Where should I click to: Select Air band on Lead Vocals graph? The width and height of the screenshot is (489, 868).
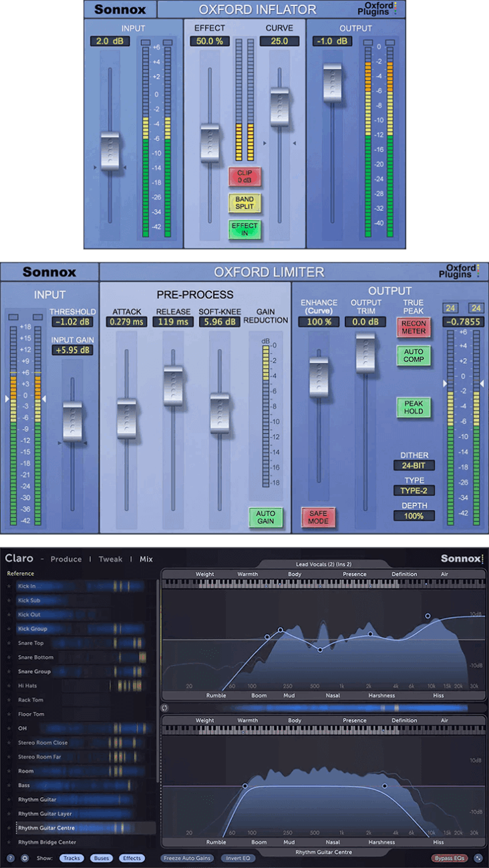click(445, 574)
